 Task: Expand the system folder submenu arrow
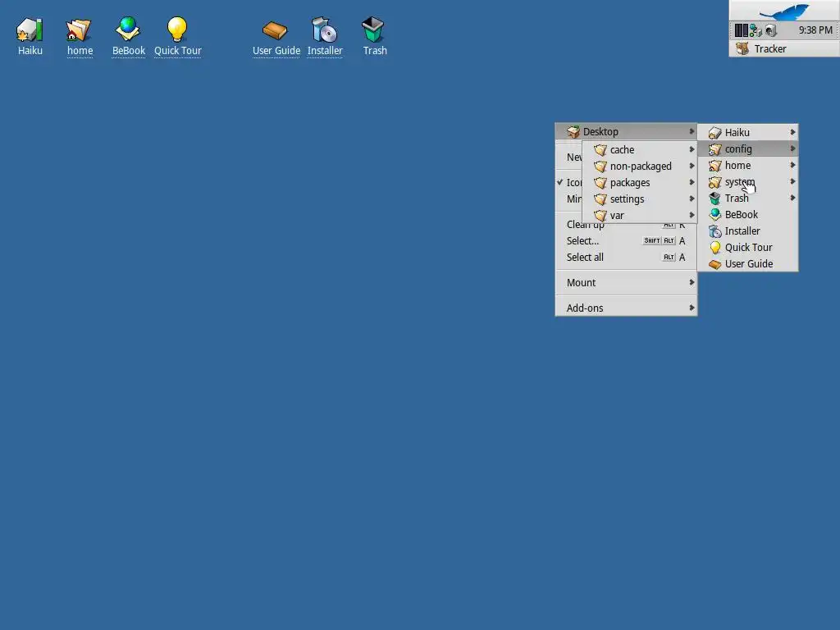pyautogui.click(x=792, y=181)
